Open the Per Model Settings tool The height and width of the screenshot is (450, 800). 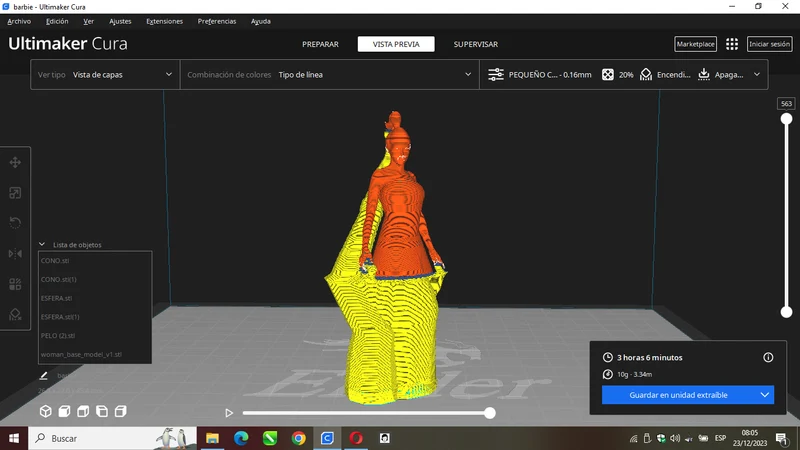point(15,284)
